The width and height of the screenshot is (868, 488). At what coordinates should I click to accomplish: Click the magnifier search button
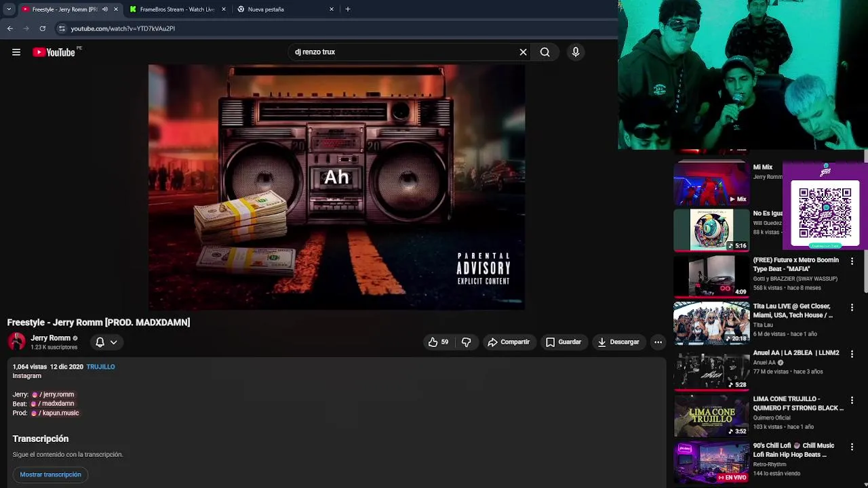(545, 52)
